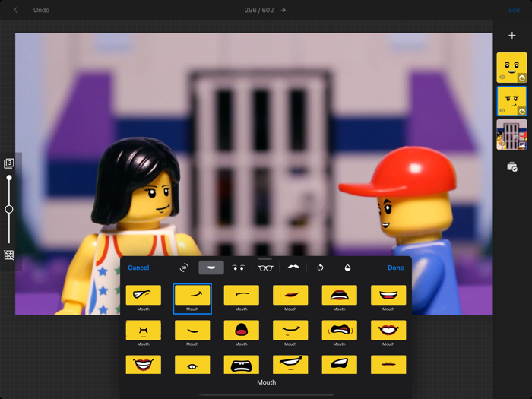Advance to next frame using arrow beside 296 / 602
This screenshot has height=399, width=532.
[x=283, y=10]
